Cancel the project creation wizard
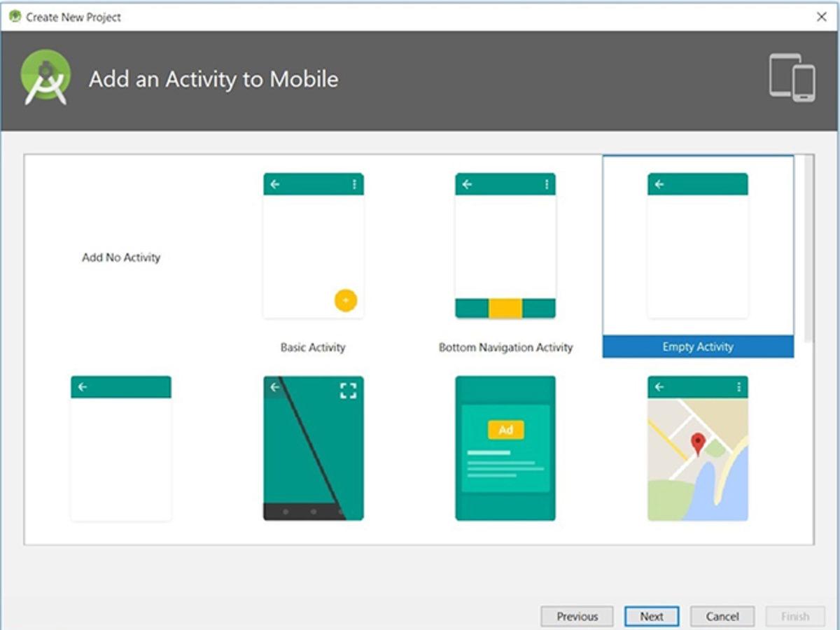 click(722, 616)
